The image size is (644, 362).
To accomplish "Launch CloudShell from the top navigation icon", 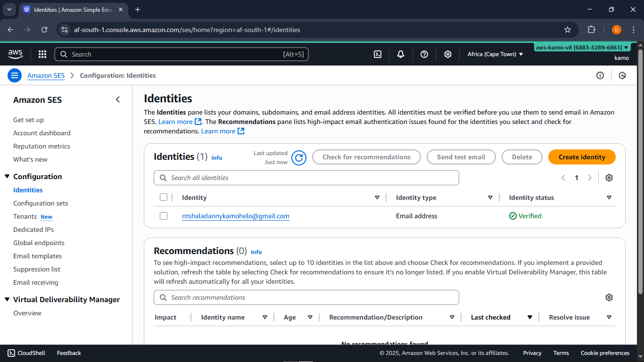I will tap(377, 54).
